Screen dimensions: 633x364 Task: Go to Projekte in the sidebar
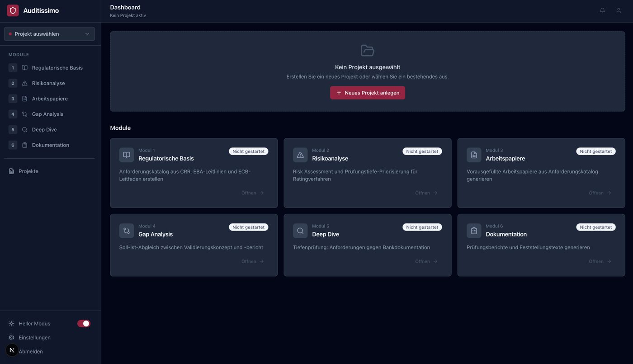[x=28, y=171]
